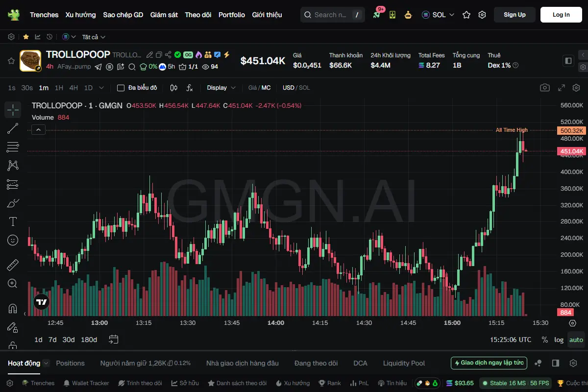Viewport: 588px width, 392px height.
Task: Expand the Hoạt động dropdown arrow
Action: click(x=46, y=363)
